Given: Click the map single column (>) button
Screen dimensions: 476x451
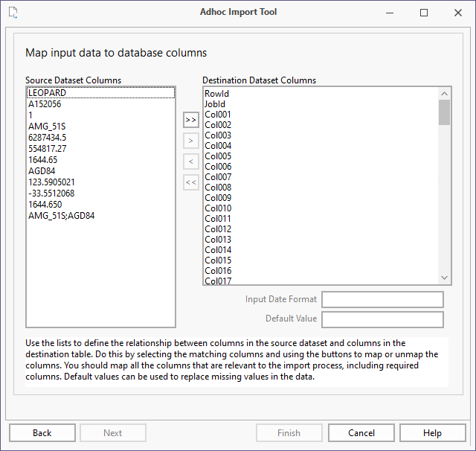Looking at the screenshot, I should 191,141.
